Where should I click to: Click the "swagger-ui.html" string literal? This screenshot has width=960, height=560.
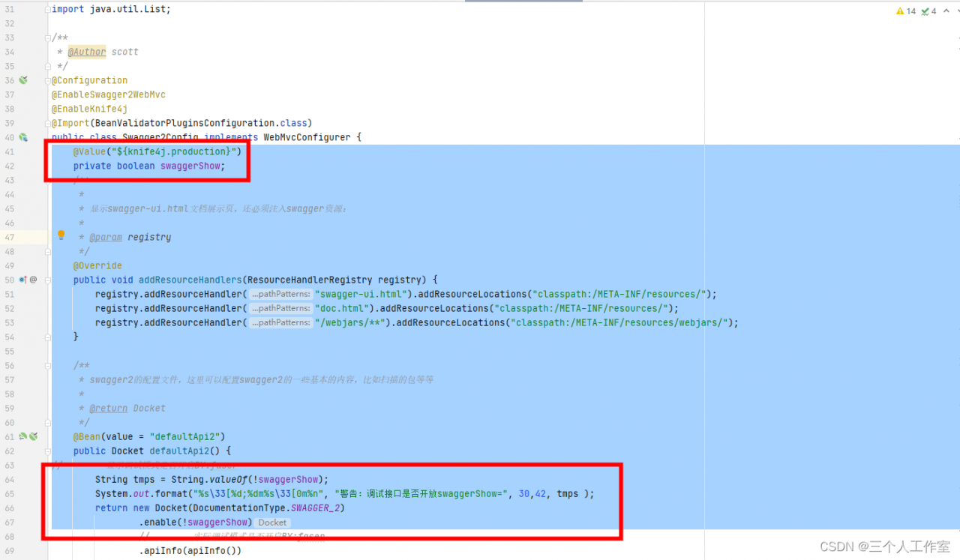tap(361, 294)
